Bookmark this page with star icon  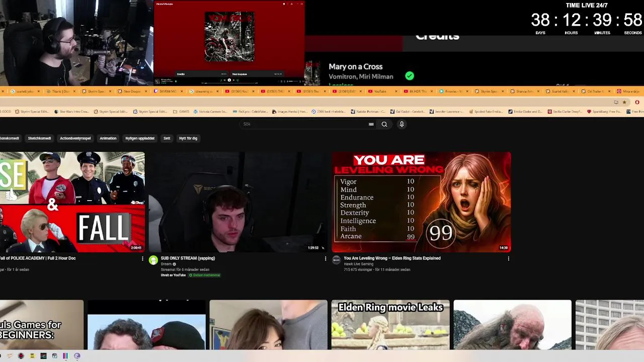pos(624,102)
